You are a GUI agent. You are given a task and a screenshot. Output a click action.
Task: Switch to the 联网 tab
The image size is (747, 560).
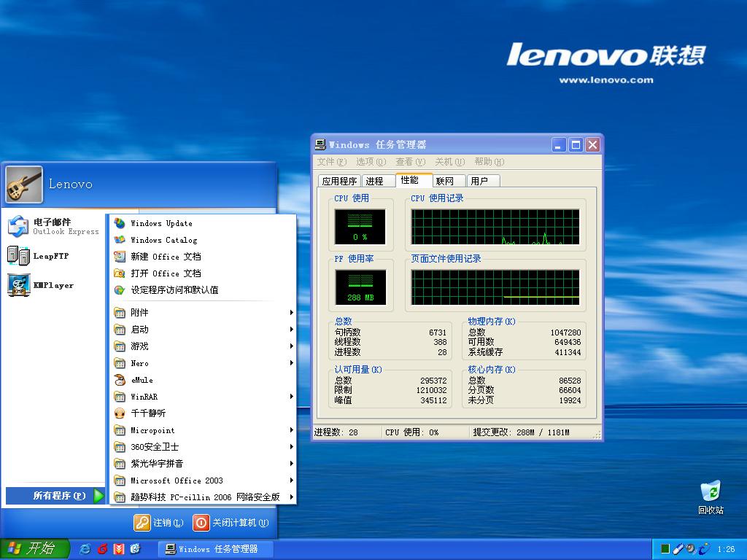(x=449, y=181)
